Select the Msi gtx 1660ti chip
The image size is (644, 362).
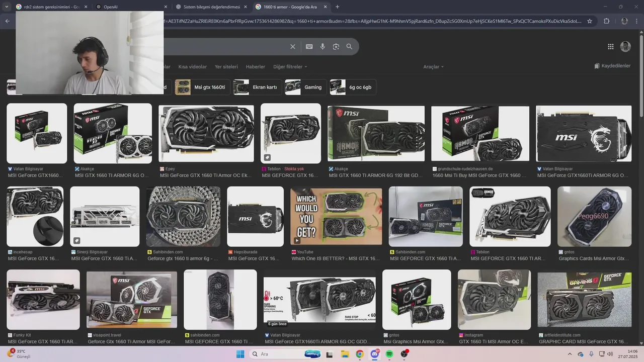point(202,87)
